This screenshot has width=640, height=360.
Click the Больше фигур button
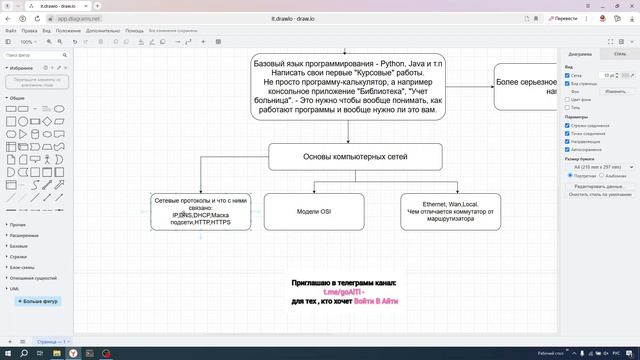38,301
